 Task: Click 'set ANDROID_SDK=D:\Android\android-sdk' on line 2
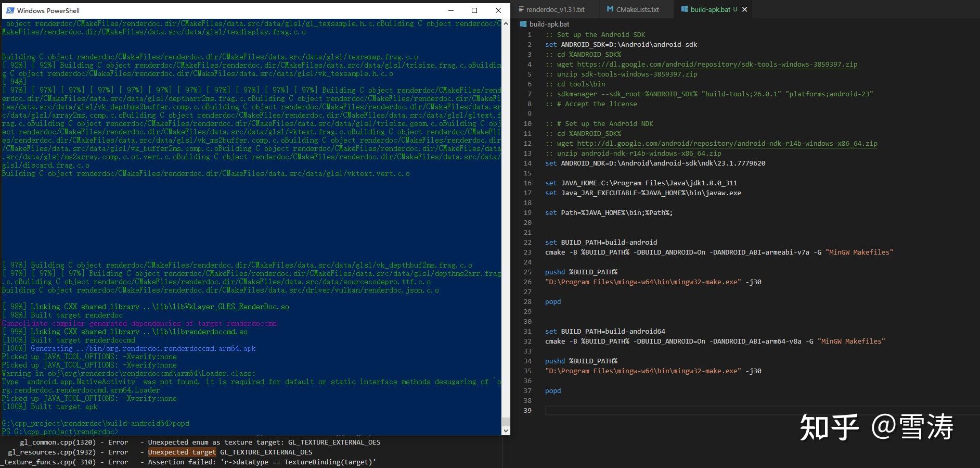621,45
